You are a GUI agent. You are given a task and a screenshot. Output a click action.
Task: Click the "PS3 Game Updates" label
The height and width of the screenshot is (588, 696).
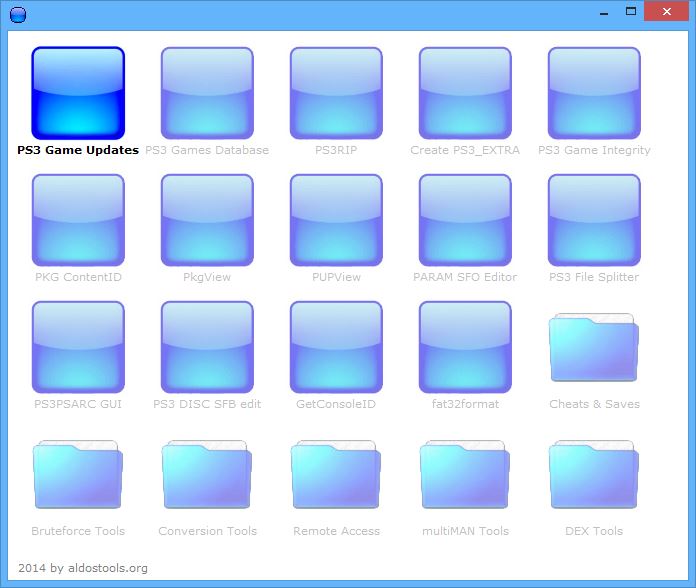coord(78,150)
